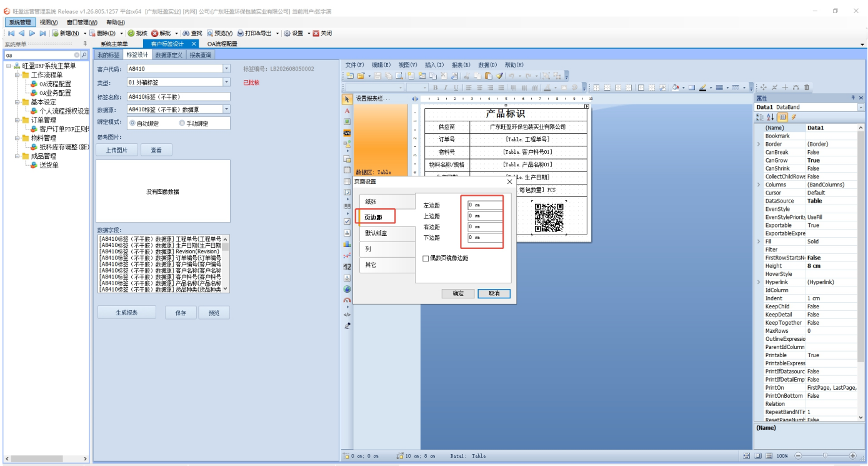This screenshot has width=868, height=466.
Task: Pick the text 'A' object tool
Action: pos(347,111)
